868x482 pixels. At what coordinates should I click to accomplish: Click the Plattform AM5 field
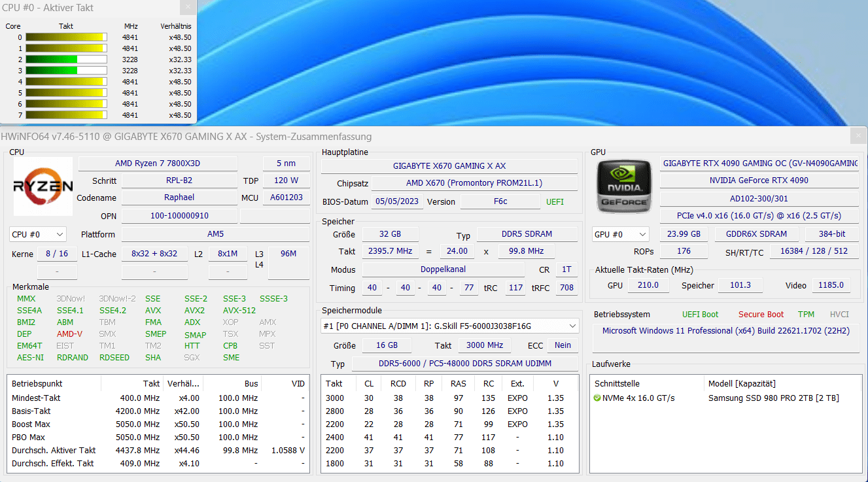tap(215, 234)
